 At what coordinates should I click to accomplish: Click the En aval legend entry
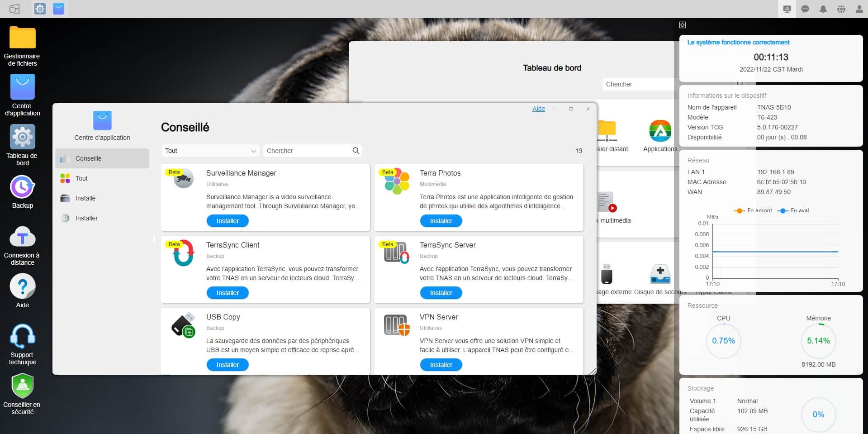click(793, 210)
